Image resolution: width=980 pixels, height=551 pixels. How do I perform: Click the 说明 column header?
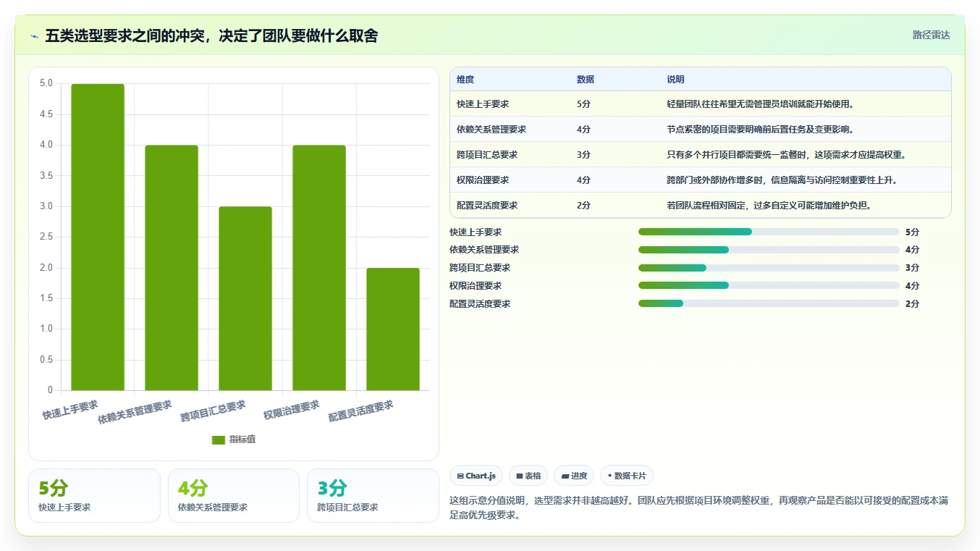[675, 80]
